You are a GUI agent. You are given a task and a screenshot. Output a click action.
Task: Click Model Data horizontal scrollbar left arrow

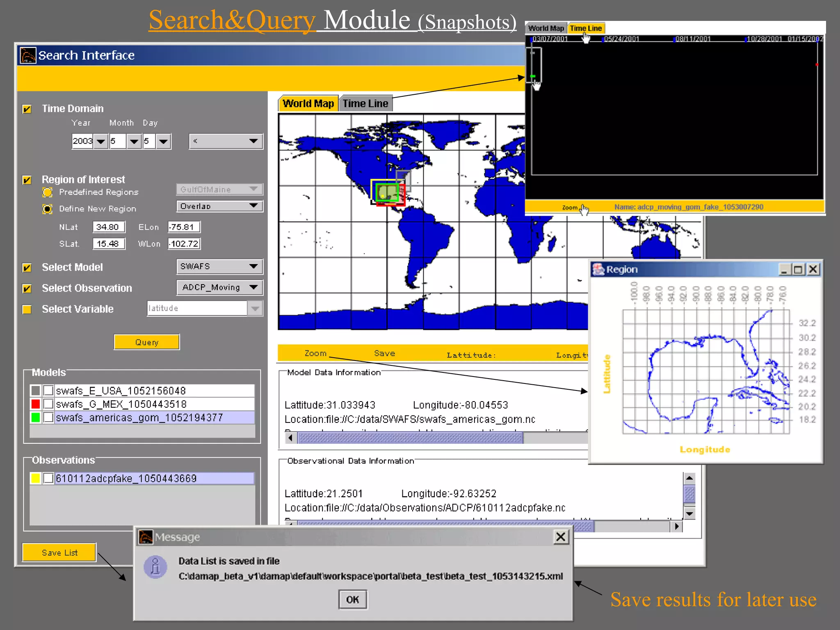[290, 438]
